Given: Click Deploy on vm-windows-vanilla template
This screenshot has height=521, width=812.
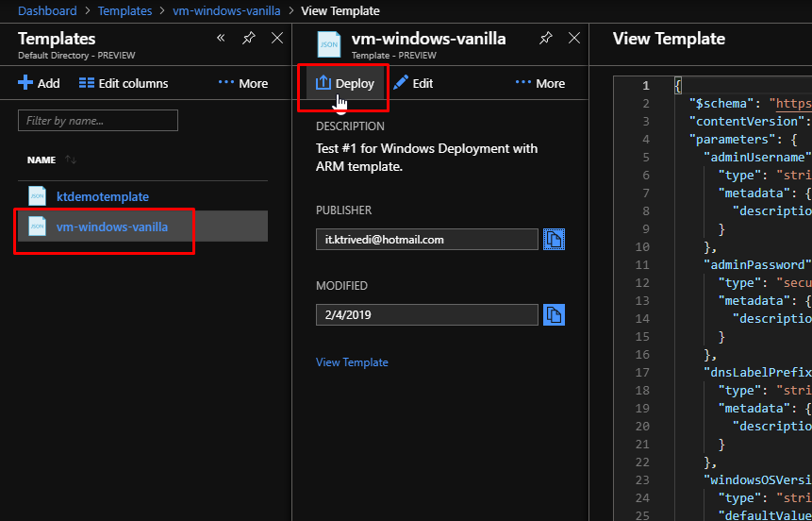Looking at the screenshot, I should [345, 83].
